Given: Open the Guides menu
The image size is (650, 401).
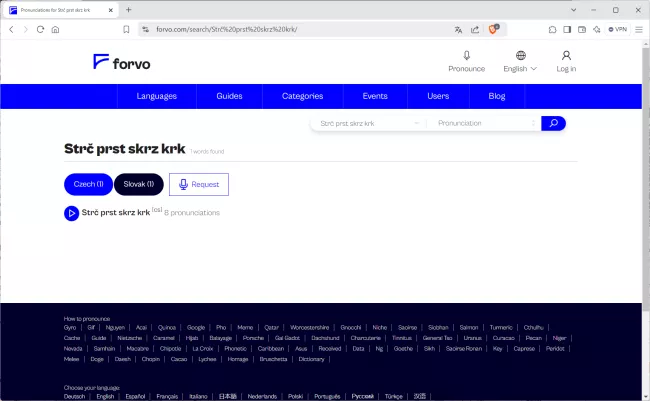Looking at the screenshot, I should pos(229,96).
